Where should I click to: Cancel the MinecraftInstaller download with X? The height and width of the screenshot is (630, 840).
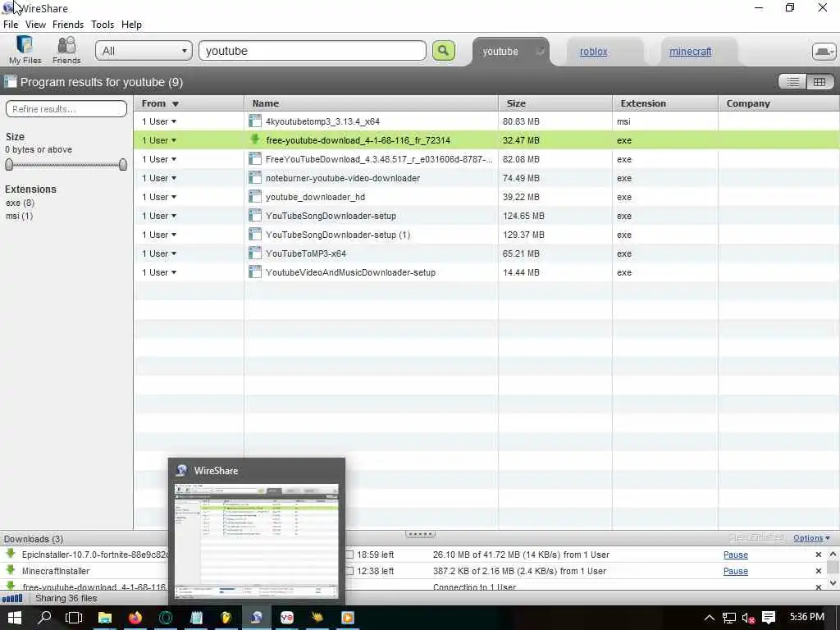818,571
